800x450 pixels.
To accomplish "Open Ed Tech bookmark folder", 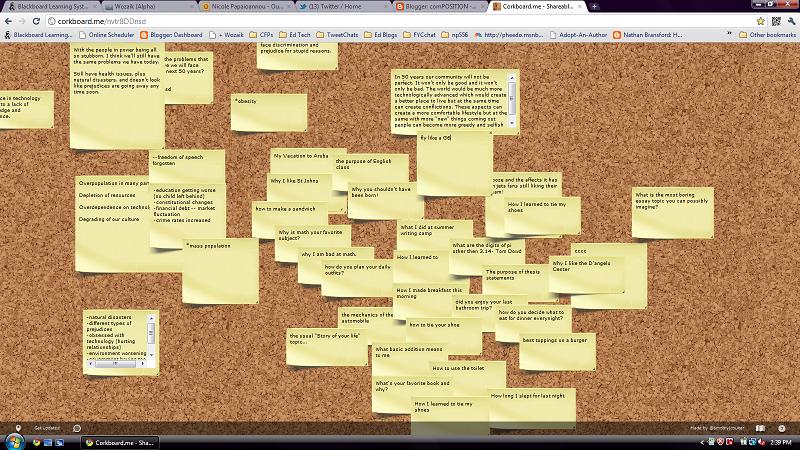I will (x=294, y=35).
